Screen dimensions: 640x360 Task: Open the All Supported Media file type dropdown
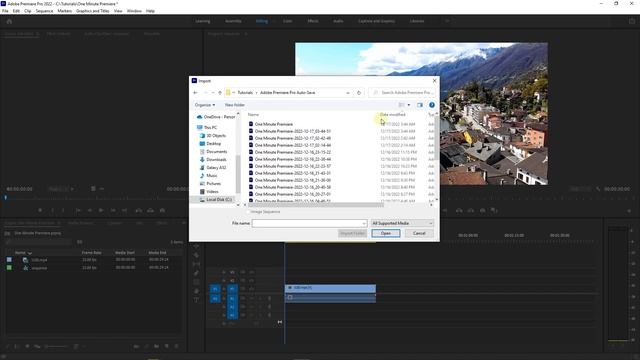click(402, 223)
